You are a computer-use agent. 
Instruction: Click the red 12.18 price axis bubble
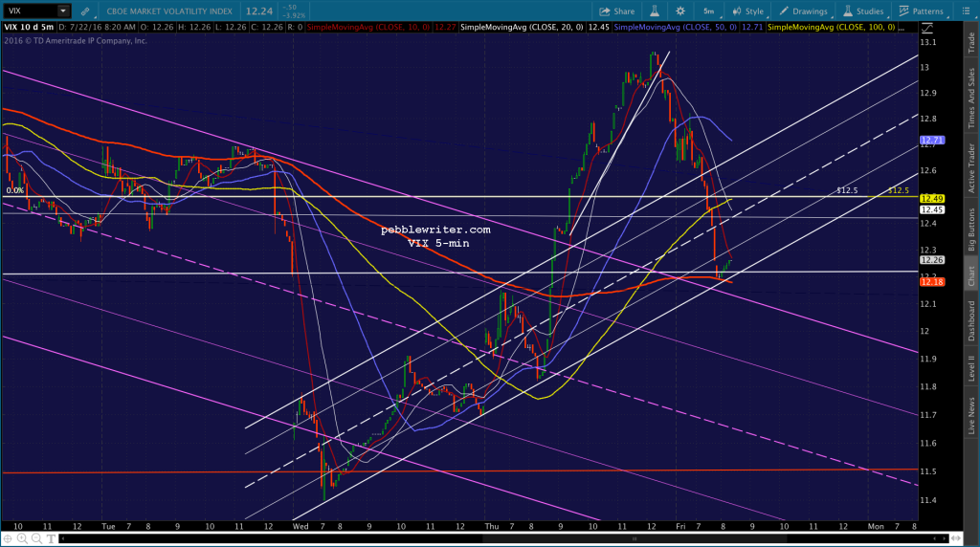(x=932, y=282)
